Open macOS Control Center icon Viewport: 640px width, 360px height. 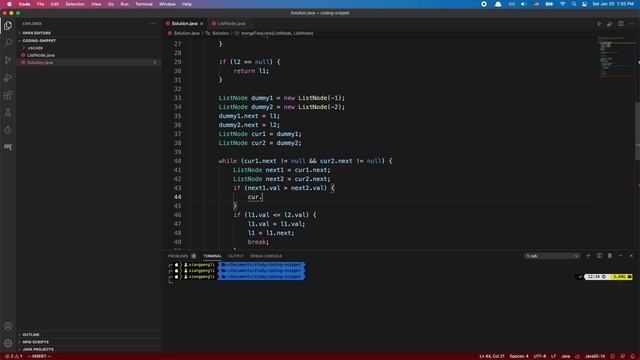(584, 4)
